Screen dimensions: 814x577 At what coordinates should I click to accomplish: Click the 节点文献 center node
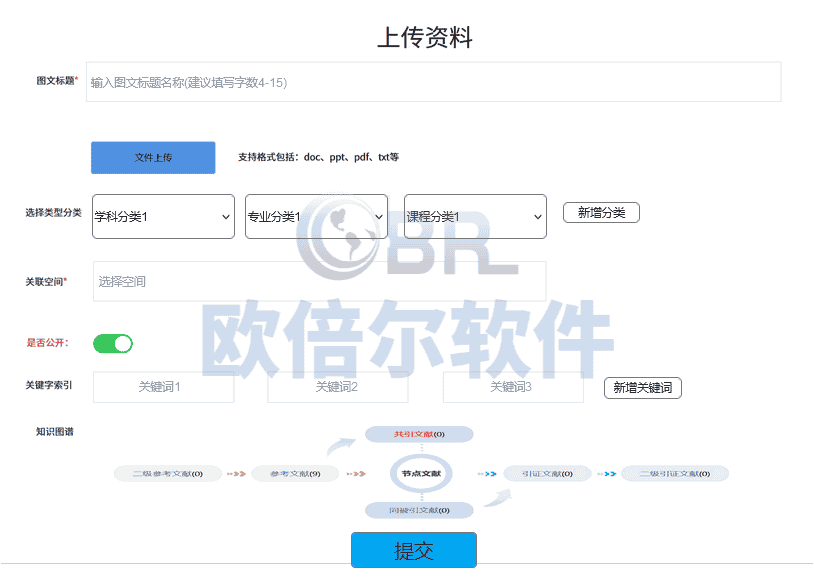point(421,473)
